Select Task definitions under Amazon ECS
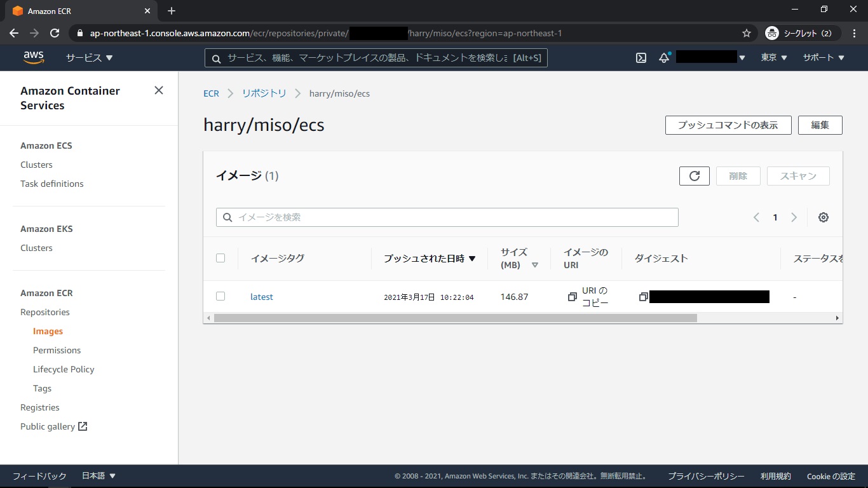The width and height of the screenshot is (868, 488). click(52, 184)
